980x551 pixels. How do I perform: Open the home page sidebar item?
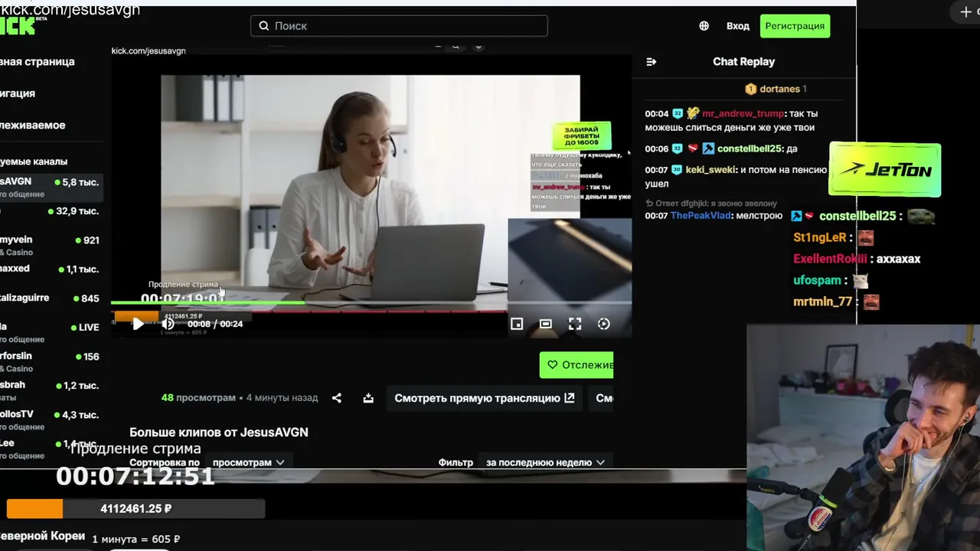pos(38,61)
